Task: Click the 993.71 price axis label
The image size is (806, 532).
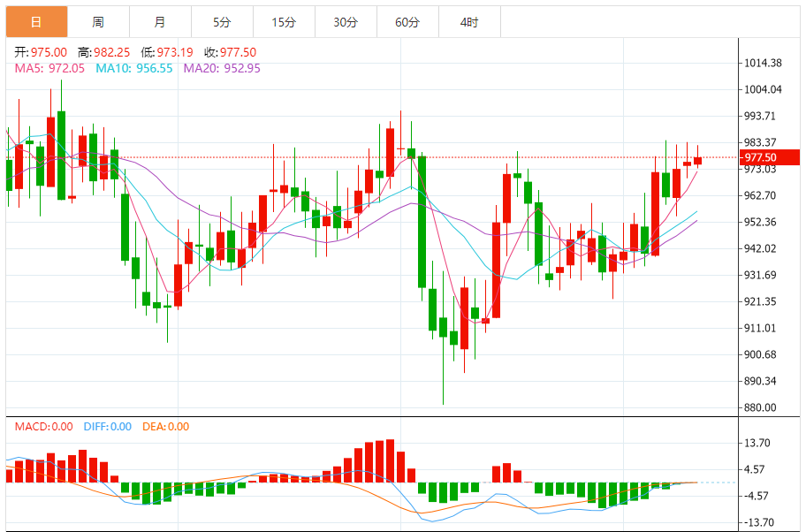Action: (760, 116)
